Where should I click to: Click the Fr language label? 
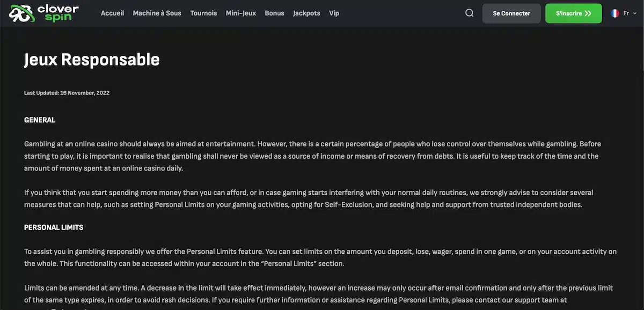point(626,13)
